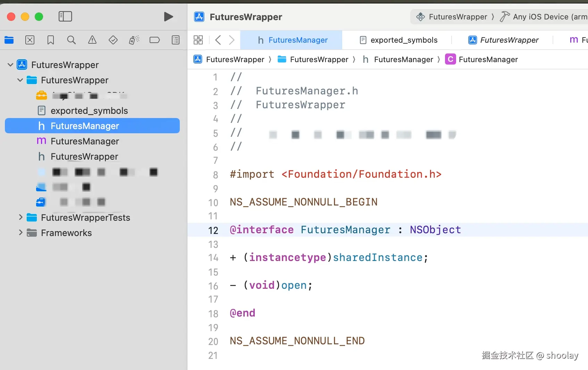588x370 pixels.
Task: Collapse the FuturesWrapper project root
Action: [10, 65]
